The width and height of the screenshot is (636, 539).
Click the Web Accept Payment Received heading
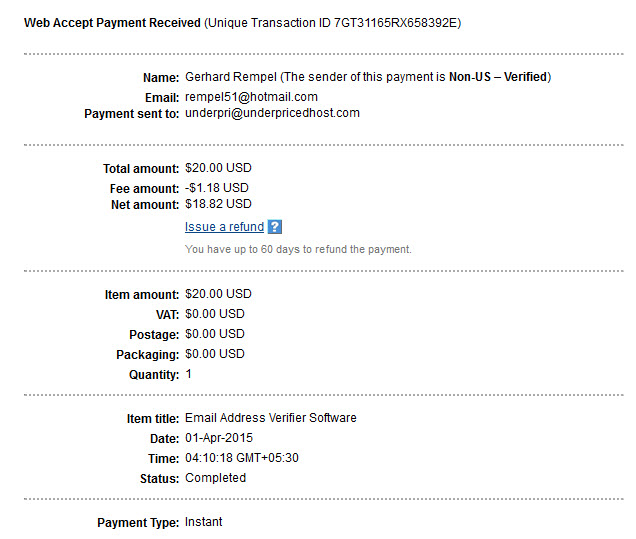click(x=112, y=23)
